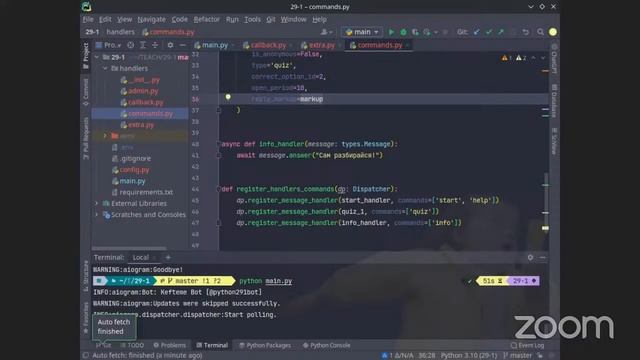640x360 pixels.
Task: Run the main configuration with the green play icon
Action: click(391, 32)
